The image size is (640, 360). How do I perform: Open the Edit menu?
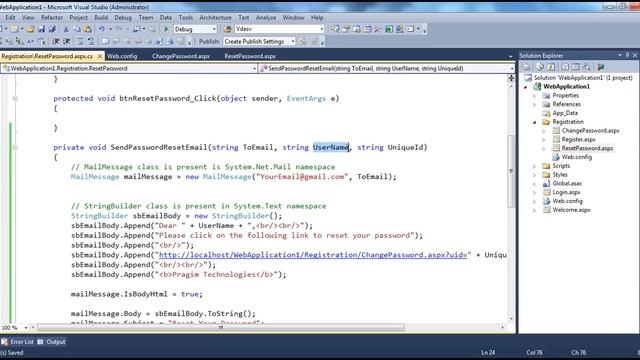(x=10, y=18)
